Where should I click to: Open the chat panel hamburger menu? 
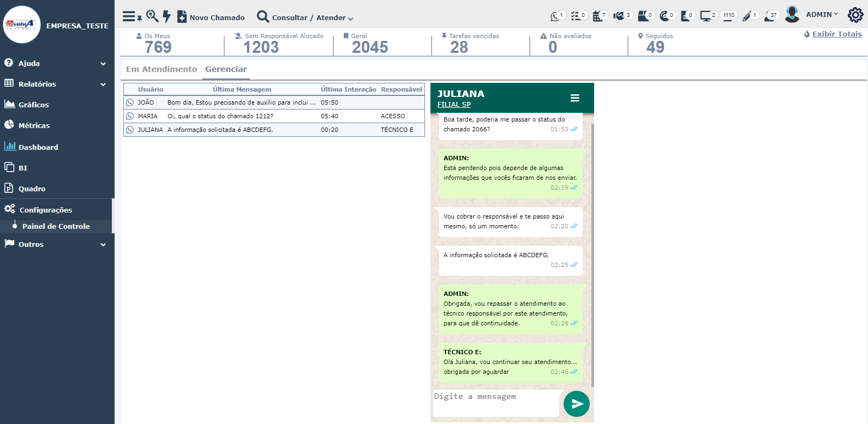(574, 98)
